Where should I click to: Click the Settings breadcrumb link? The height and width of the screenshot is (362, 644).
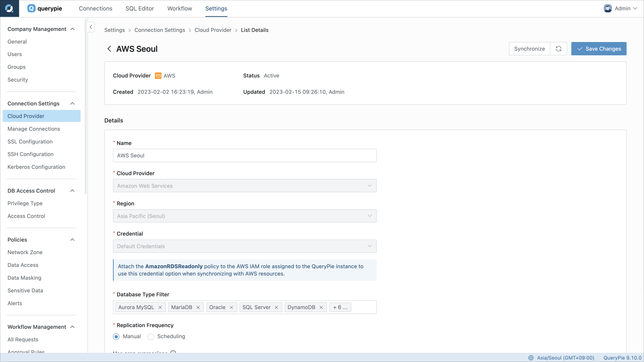pos(114,30)
